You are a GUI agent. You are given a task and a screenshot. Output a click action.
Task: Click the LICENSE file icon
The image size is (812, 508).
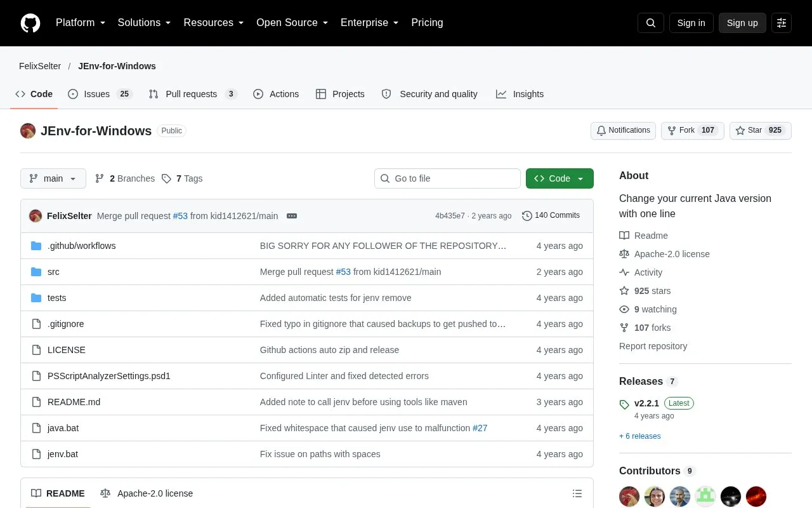click(x=36, y=350)
